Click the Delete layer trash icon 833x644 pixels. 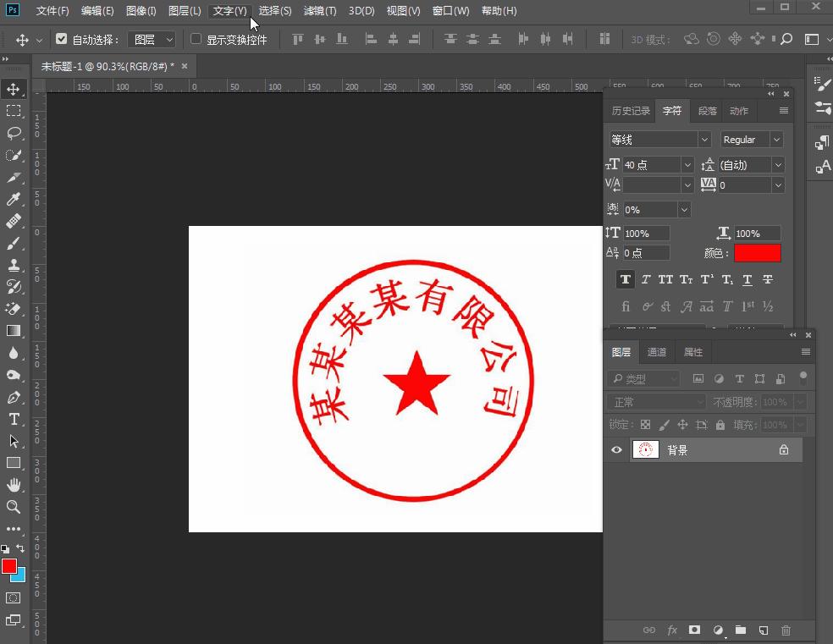click(786, 630)
